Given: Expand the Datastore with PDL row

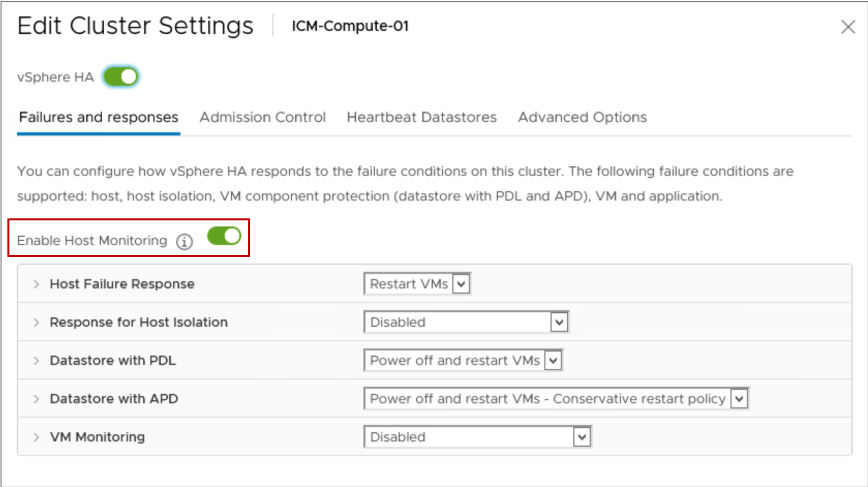Looking at the screenshot, I should [x=36, y=360].
